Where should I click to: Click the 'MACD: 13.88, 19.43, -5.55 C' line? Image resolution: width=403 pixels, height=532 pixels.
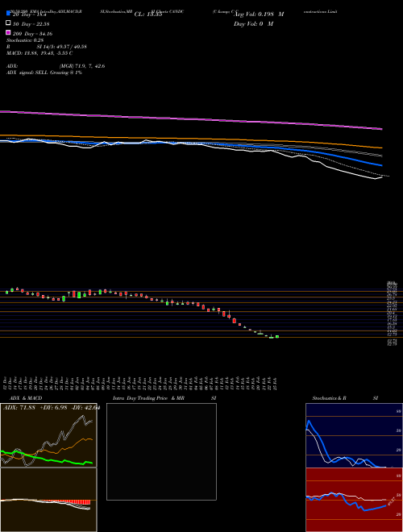click(39, 53)
